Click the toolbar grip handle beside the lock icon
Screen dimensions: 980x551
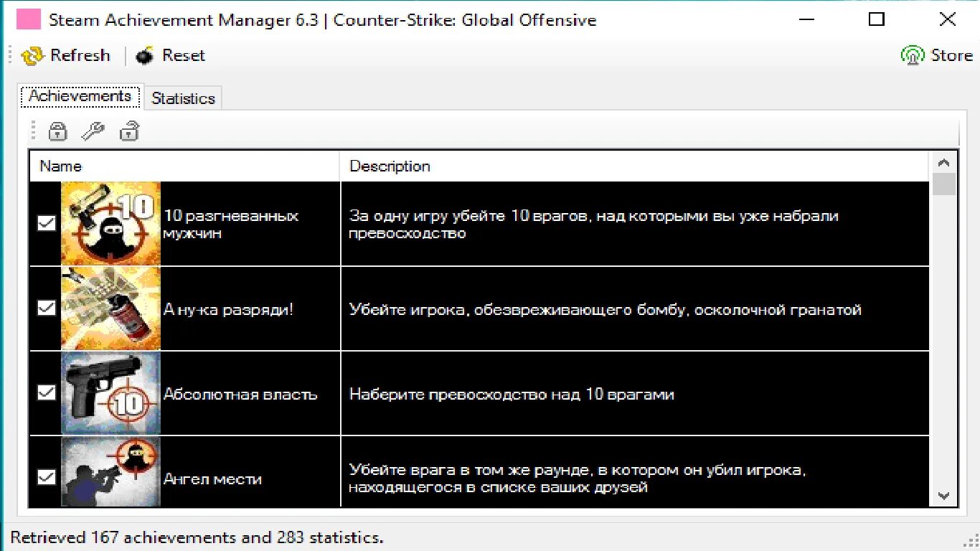tap(33, 131)
